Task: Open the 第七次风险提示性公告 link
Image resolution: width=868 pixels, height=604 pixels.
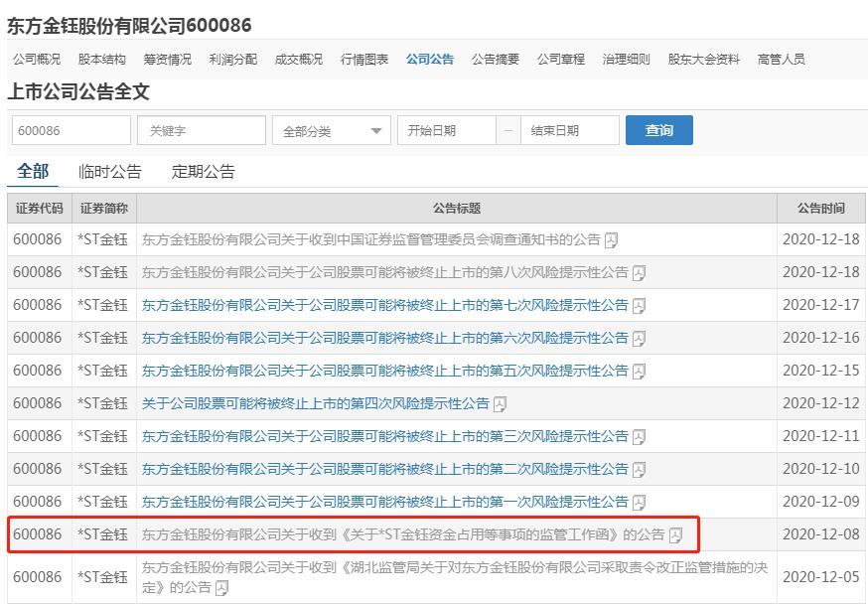Action: [384, 305]
